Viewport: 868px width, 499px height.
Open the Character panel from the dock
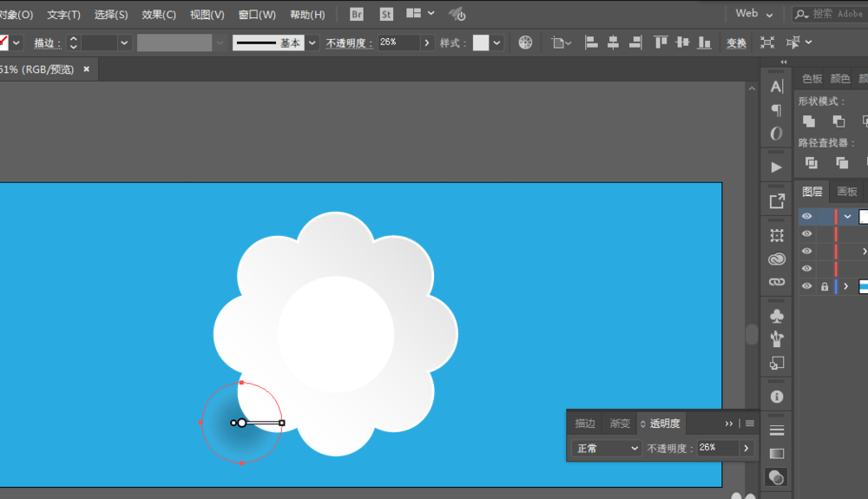click(x=777, y=86)
